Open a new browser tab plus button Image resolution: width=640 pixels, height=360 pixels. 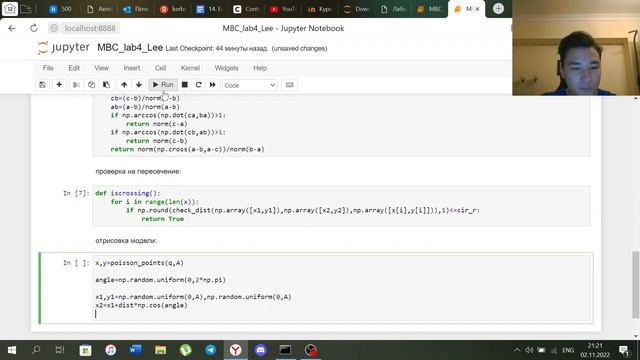pyautogui.click(x=498, y=9)
